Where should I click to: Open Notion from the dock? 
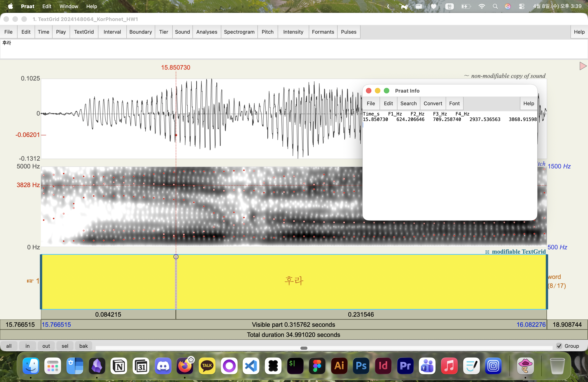click(119, 366)
